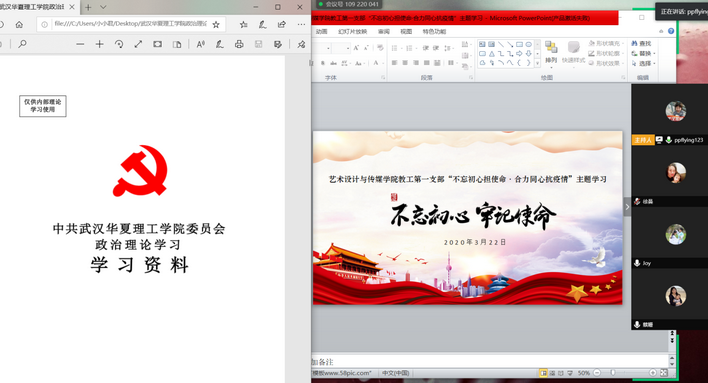
Task: Click the 主持人 host badge
Action: [643, 140]
